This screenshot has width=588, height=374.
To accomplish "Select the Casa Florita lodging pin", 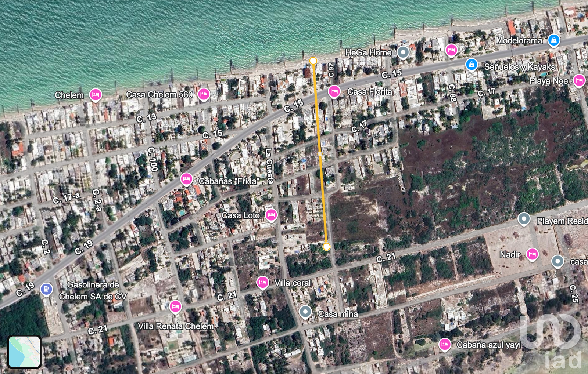I will click(335, 92).
